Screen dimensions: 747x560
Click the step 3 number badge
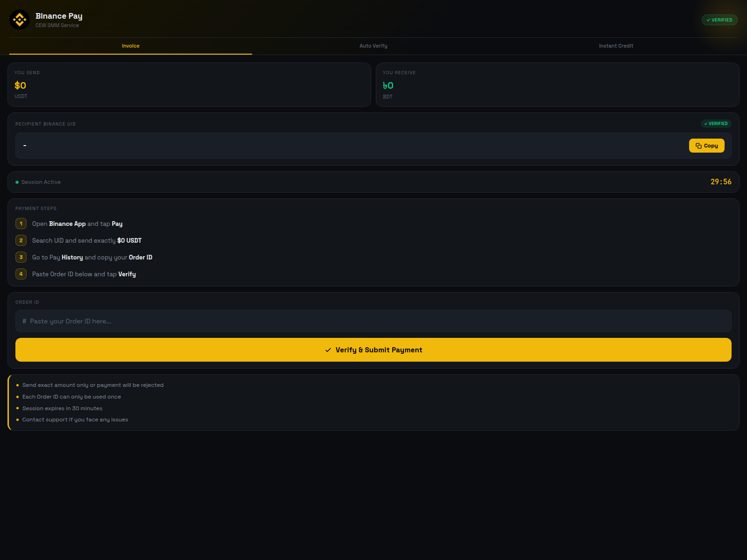coord(21,257)
